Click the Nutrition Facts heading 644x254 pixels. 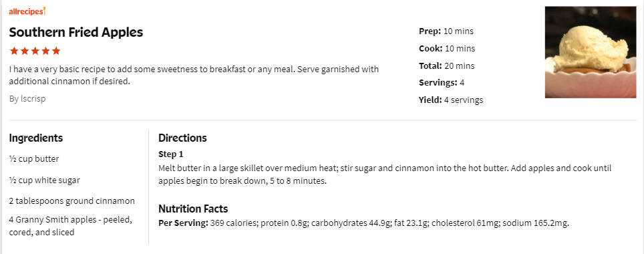(193, 209)
